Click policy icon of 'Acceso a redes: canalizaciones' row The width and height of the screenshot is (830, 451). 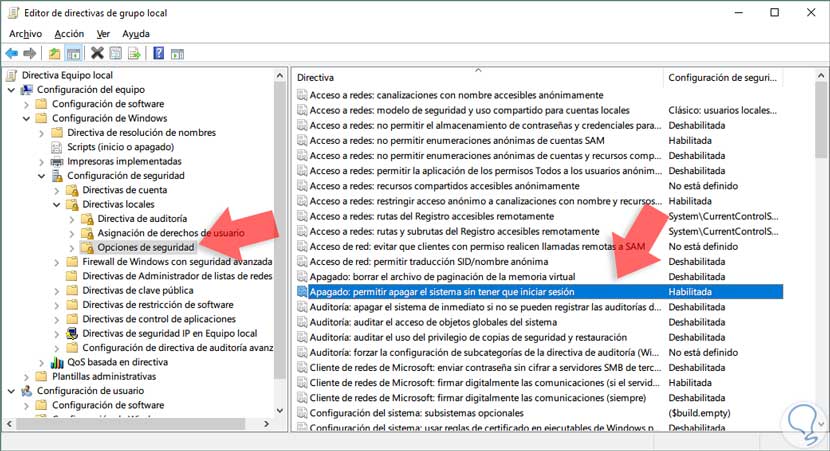(x=302, y=95)
